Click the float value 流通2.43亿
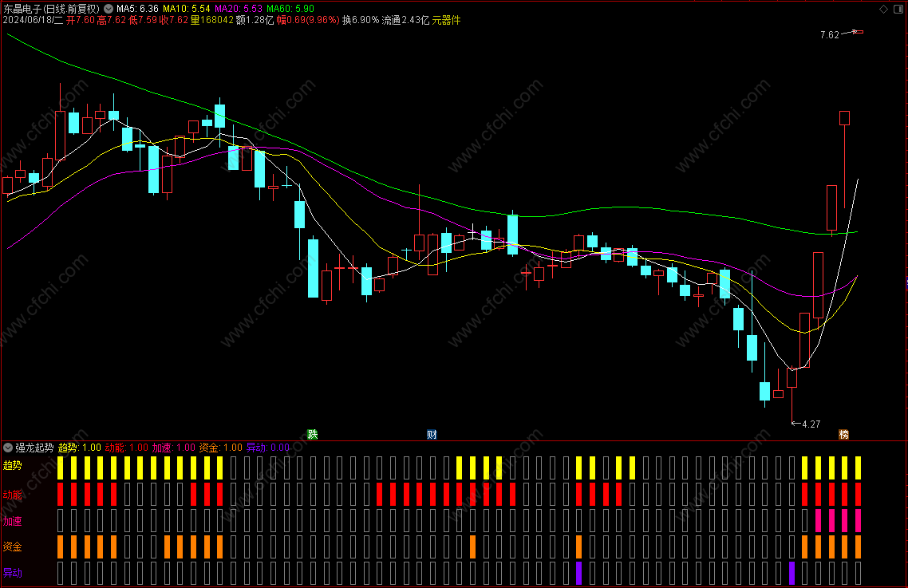908x588 pixels. 405,20
